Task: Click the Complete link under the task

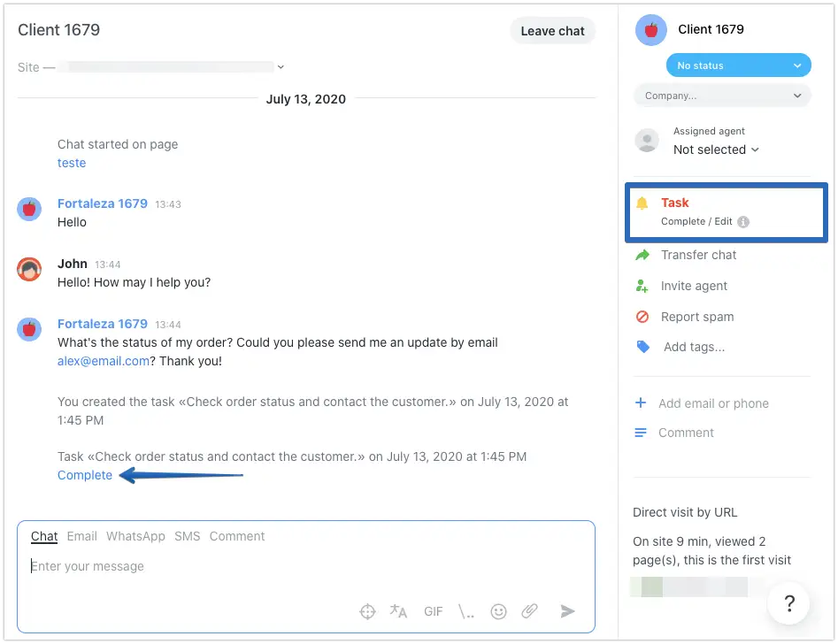Action: (85, 475)
